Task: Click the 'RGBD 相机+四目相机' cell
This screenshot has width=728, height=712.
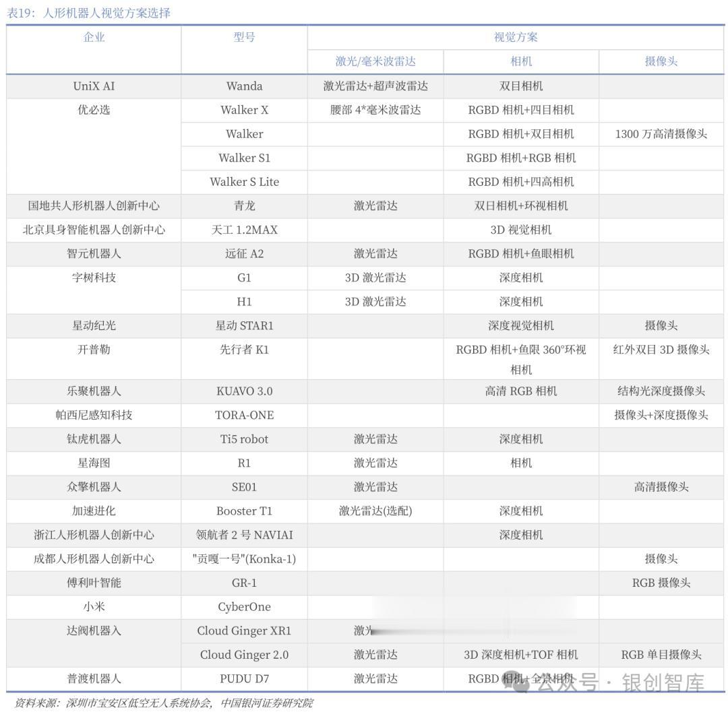Action: click(521, 110)
